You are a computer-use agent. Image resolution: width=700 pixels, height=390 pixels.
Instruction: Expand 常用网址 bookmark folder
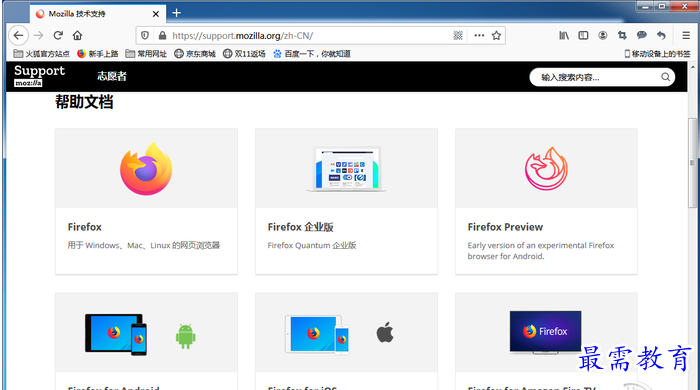(x=146, y=54)
